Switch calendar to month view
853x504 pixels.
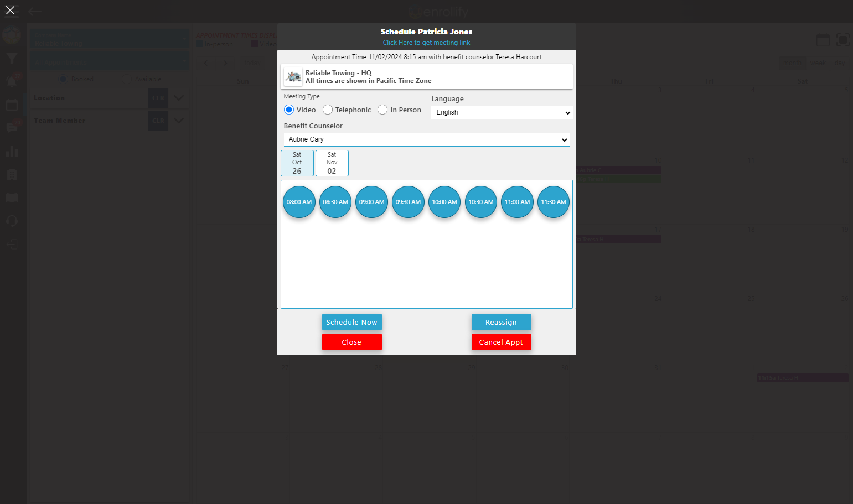pos(792,63)
